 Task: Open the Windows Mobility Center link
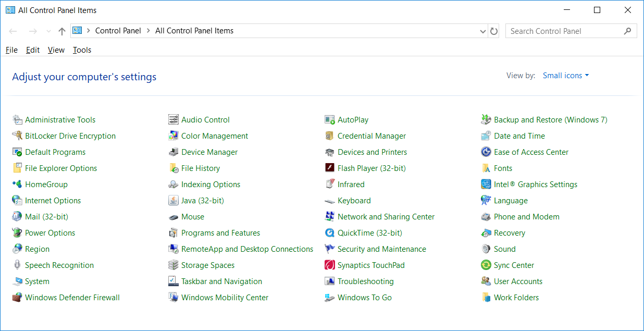(225, 298)
